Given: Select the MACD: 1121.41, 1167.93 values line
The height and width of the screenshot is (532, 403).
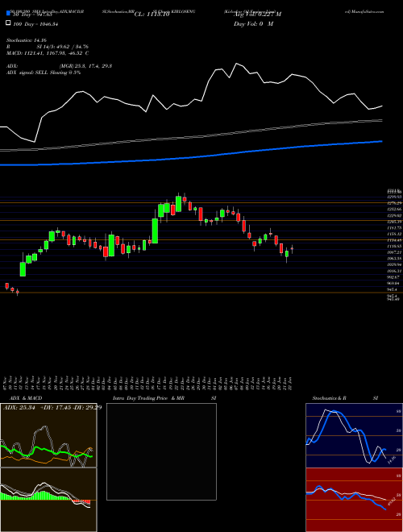Looking at the screenshot, I should (48, 53).
